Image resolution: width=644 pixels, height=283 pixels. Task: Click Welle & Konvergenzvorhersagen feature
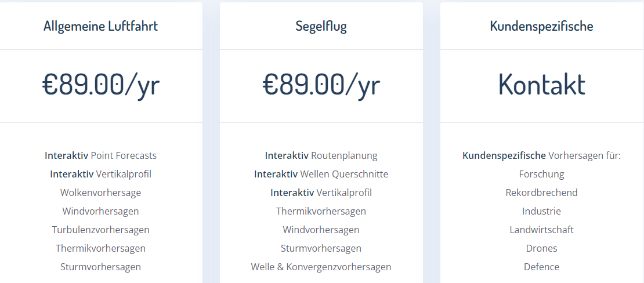[x=321, y=267]
